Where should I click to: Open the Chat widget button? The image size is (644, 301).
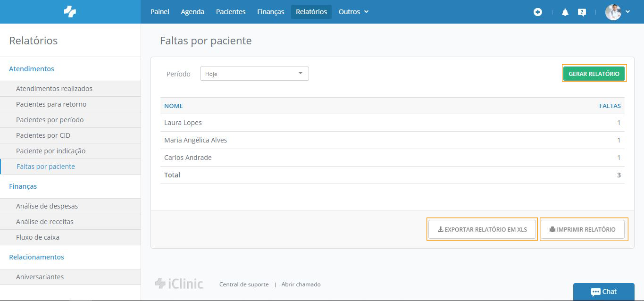tap(603, 292)
